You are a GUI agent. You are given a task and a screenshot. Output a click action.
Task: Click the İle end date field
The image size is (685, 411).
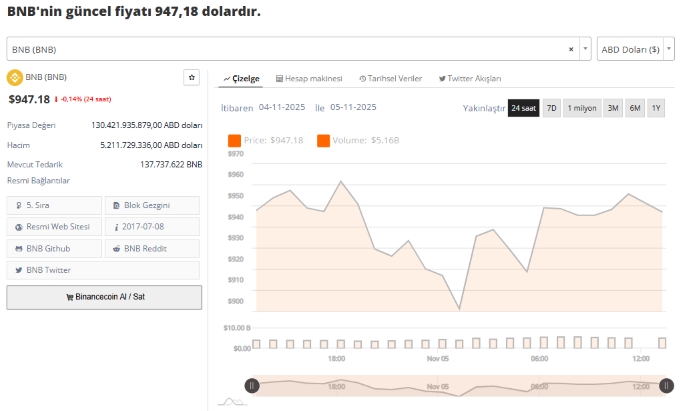coord(351,107)
